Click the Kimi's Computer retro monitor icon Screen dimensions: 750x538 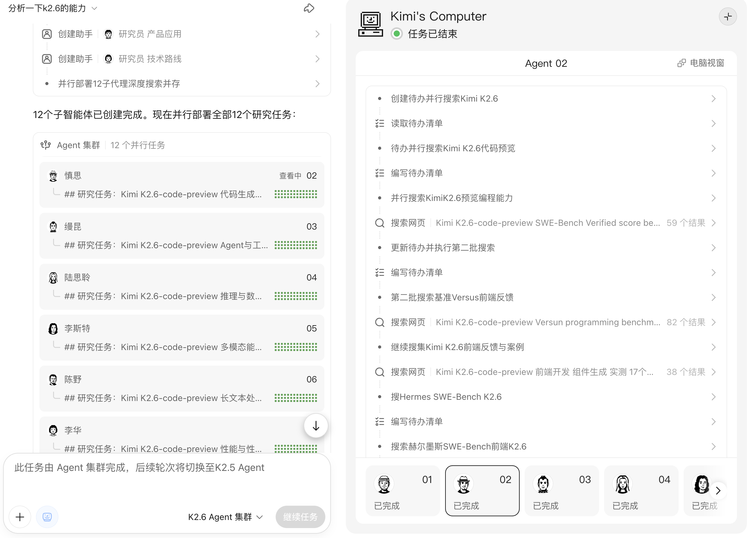coord(371,24)
